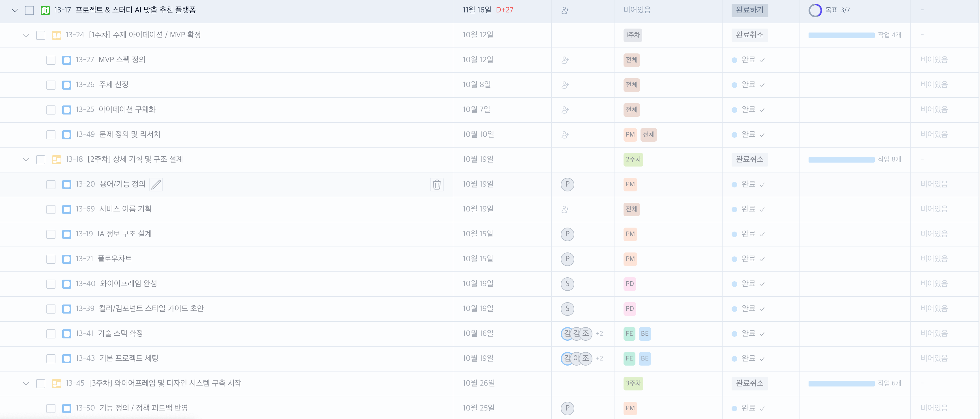This screenshot has height=419, width=980.
Task: Select checkbox for 13-17 project row
Action: click(29, 10)
